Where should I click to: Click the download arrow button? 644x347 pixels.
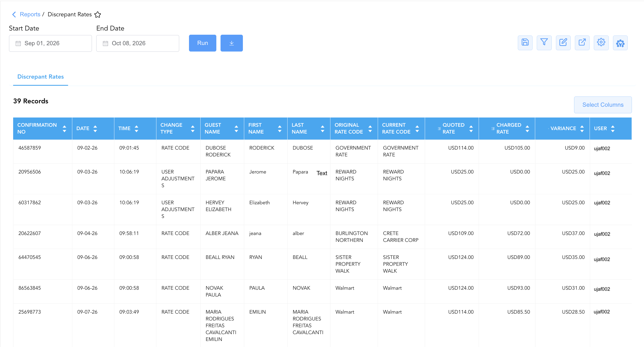pos(232,43)
